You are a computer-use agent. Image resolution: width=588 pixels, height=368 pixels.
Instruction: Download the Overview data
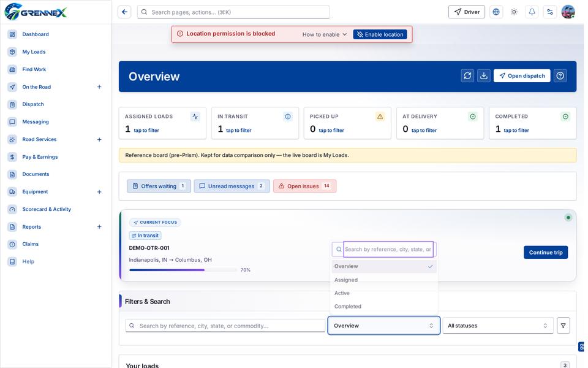point(484,76)
